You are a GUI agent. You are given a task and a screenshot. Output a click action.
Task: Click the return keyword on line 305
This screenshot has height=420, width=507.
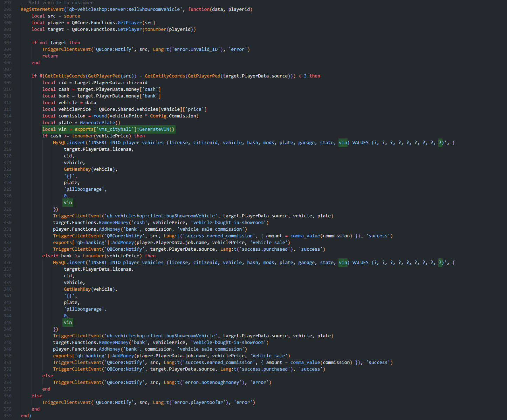point(50,56)
